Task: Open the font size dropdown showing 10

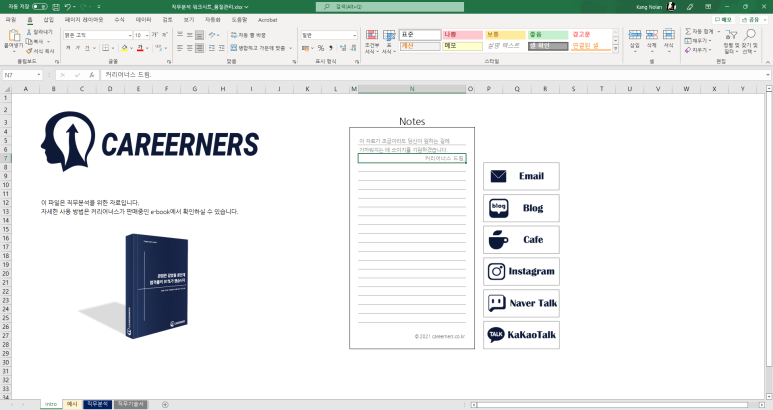Action: 147,35
